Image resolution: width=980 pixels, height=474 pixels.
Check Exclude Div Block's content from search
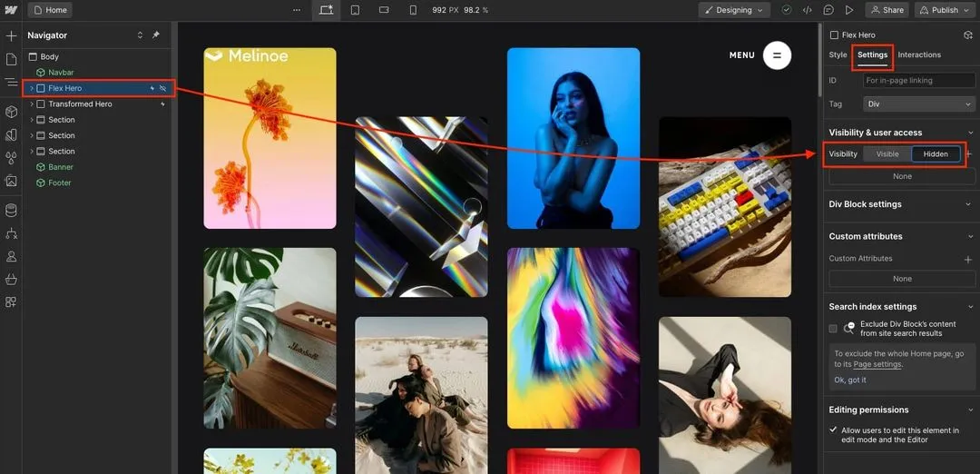coord(833,329)
